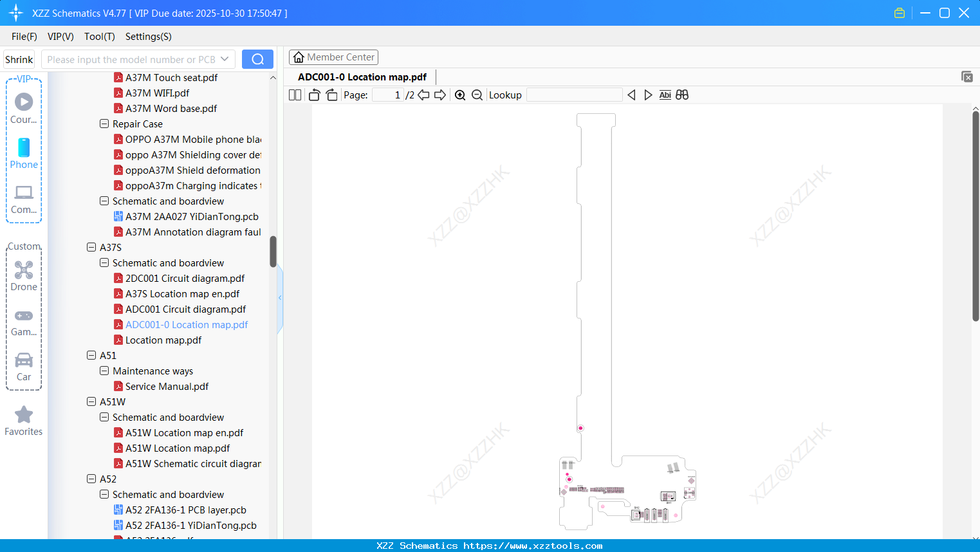Toggle the Abi whole-word match icon
Viewport: 980px width, 552px height.
[665, 95]
